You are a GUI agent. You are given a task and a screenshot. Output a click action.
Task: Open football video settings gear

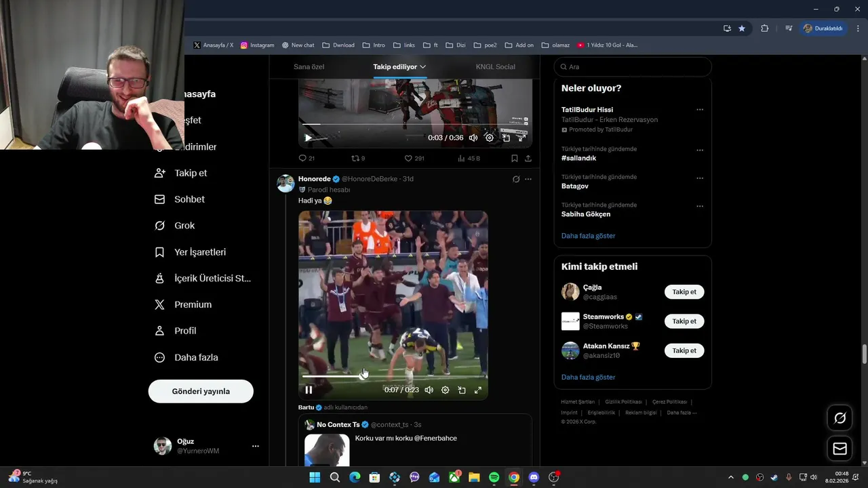pos(445,390)
